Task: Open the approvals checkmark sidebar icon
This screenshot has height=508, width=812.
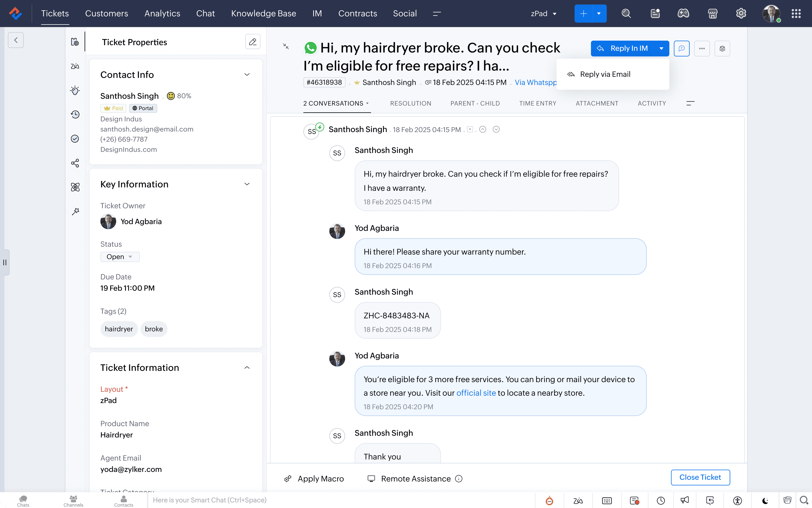Action: pos(75,139)
